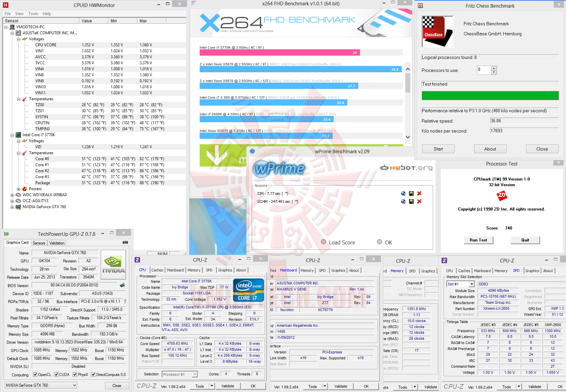
Task: Click the NVIDIA logo in GPU-Z
Action: click(113, 264)
